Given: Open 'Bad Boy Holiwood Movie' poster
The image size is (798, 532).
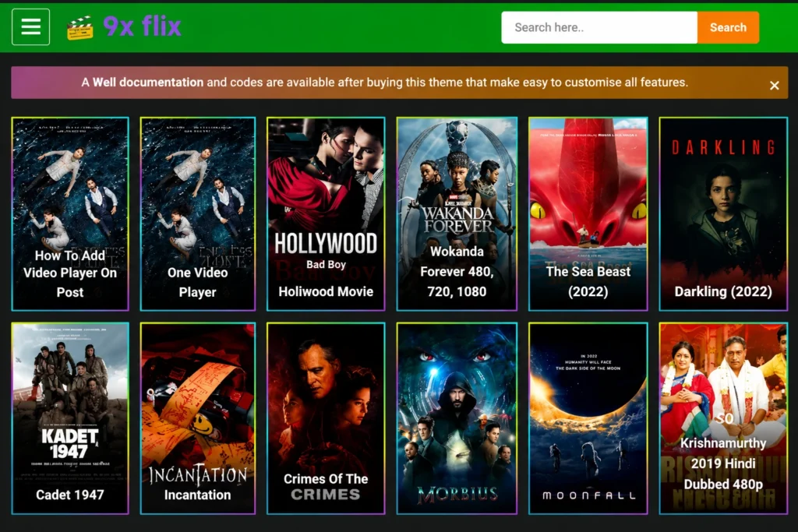Looking at the screenshot, I should coord(326,213).
